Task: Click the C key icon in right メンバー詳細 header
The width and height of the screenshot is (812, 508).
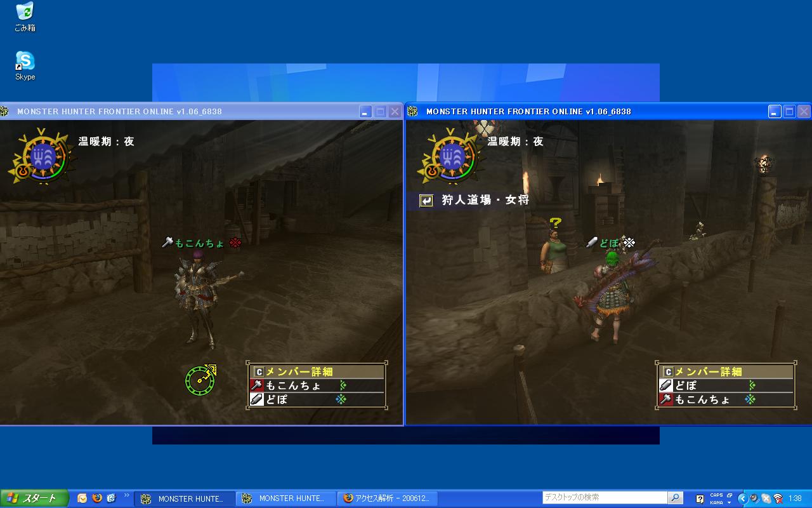Action: pyautogui.click(x=668, y=371)
